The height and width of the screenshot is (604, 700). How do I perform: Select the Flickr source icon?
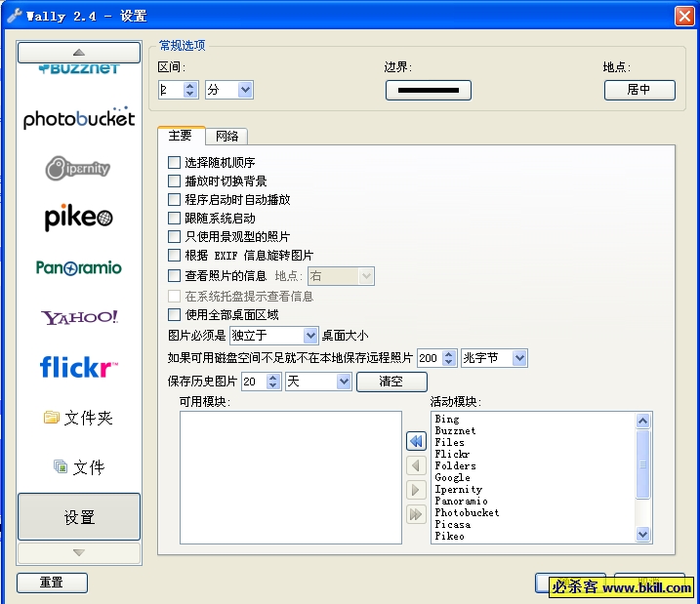pyautogui.click(x=79, y=367)
